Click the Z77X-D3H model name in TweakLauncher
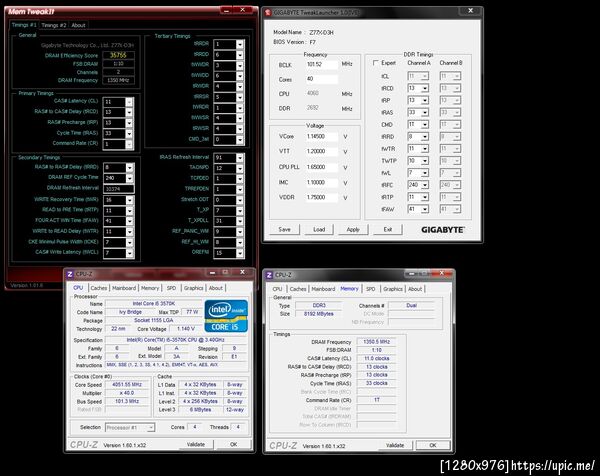Viewport: 600px width, 476px height. [x=321, y=33]
